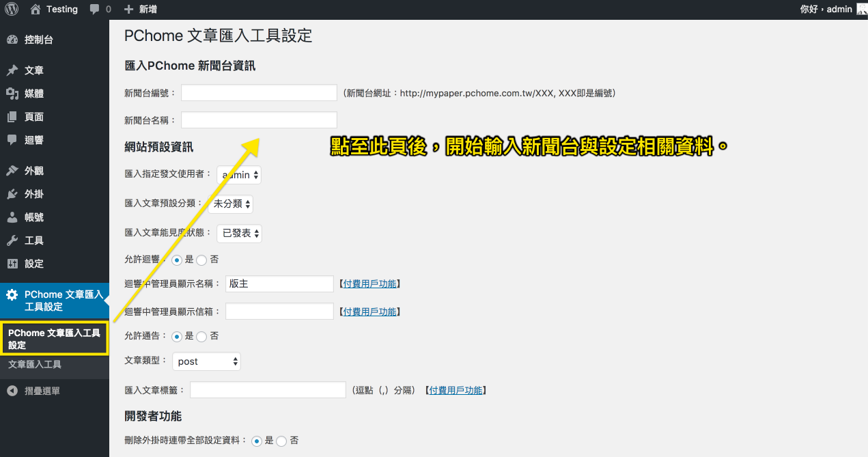
Task: Click the comments bubble icon in admin bar
Action: pyautogui.click(x=95, y=10)
